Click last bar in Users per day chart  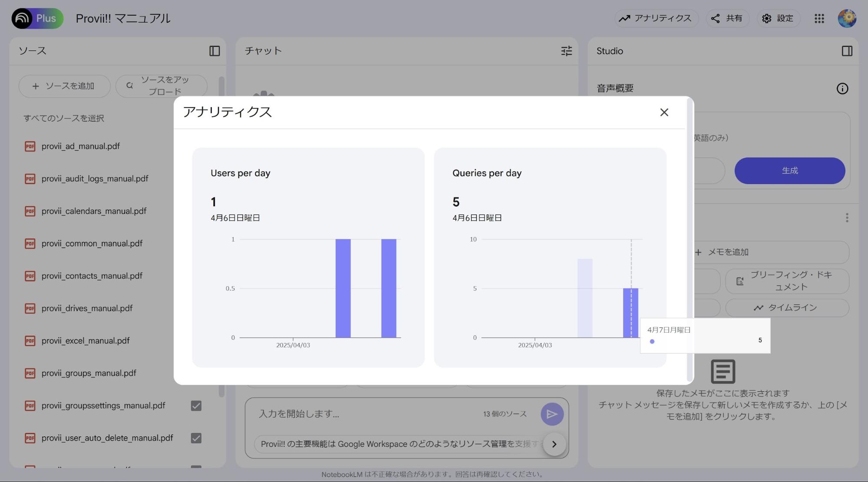pos(389,288)
